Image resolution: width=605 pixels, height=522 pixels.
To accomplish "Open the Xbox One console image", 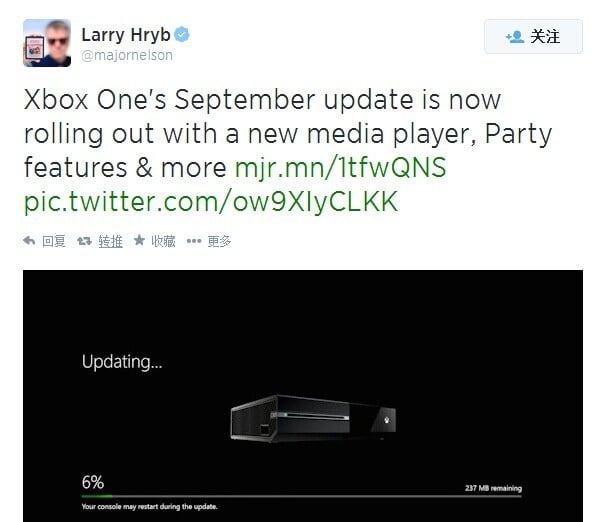I will [313, 419].
